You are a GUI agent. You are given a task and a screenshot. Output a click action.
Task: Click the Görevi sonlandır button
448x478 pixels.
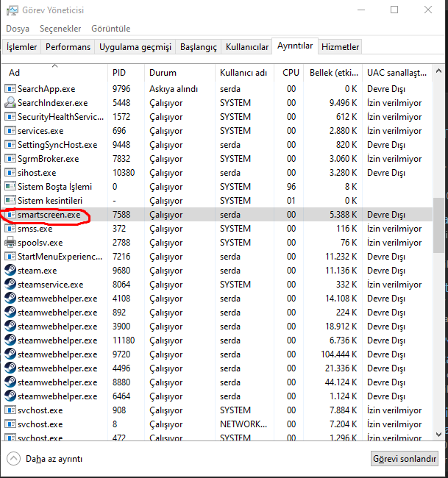pos(405,458)
